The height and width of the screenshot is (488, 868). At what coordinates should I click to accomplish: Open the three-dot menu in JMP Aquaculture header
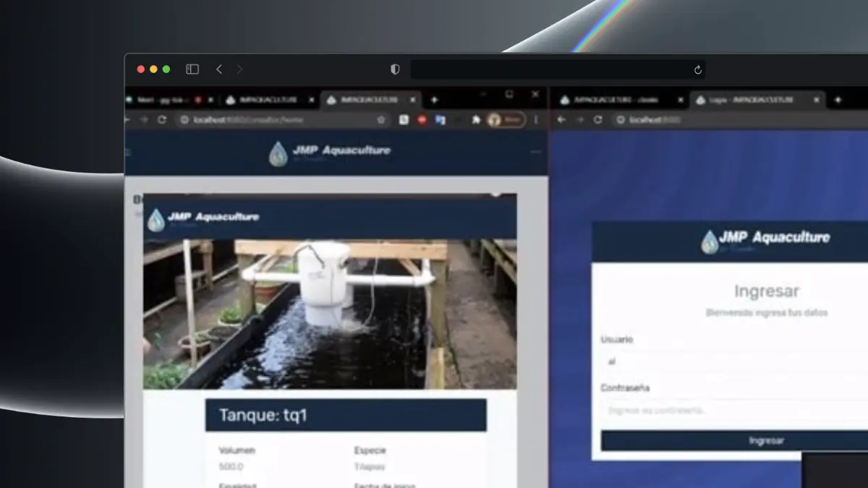click(536, 152)
